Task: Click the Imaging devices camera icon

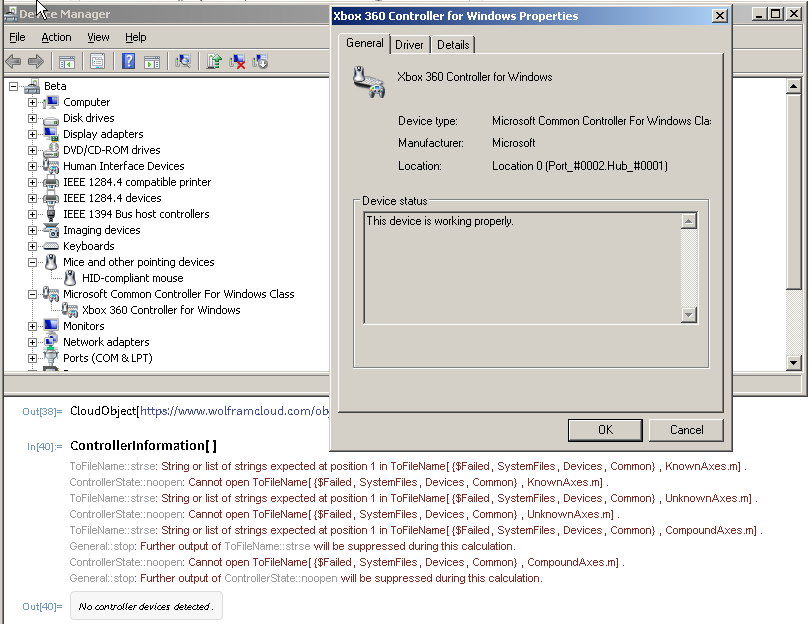Action: [x=51, y=230]
